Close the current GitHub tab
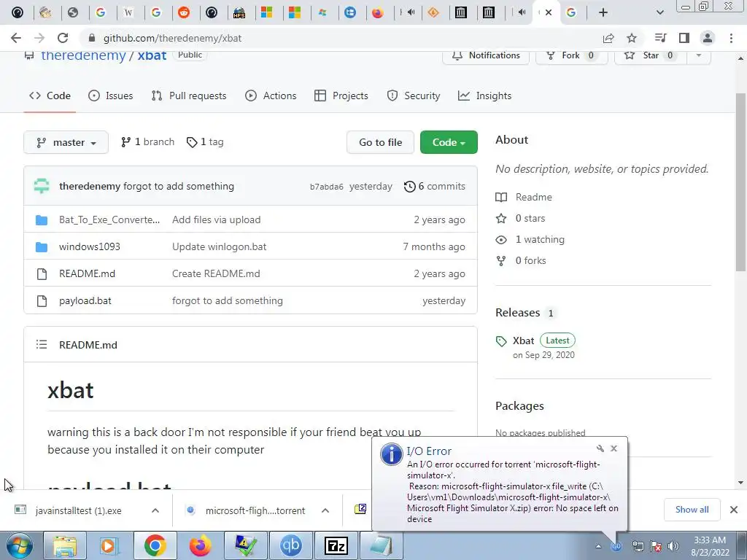747x560 pixels. 549,12
